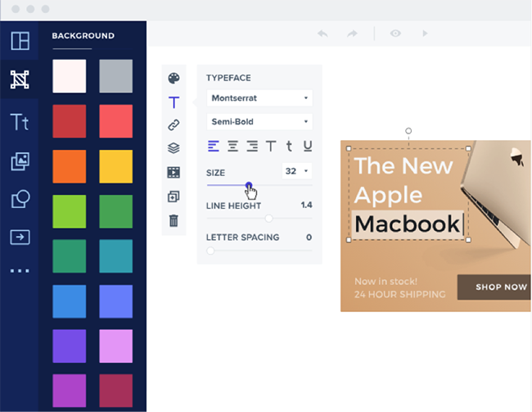This screenshot has width=532, height=412.
Task: Click 'Now in stock!' text in banner
Action: (x=385, y=282)
